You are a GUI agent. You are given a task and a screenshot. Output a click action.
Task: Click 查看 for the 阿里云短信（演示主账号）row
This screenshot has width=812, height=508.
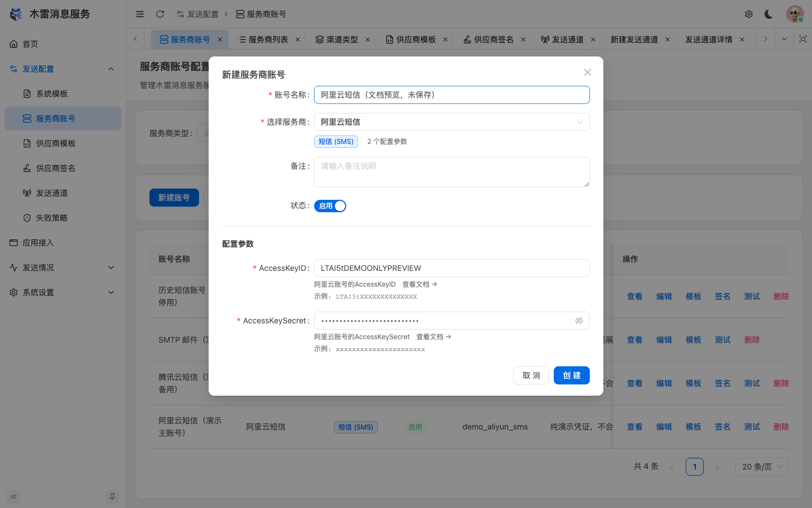click(x=635, y=427)
